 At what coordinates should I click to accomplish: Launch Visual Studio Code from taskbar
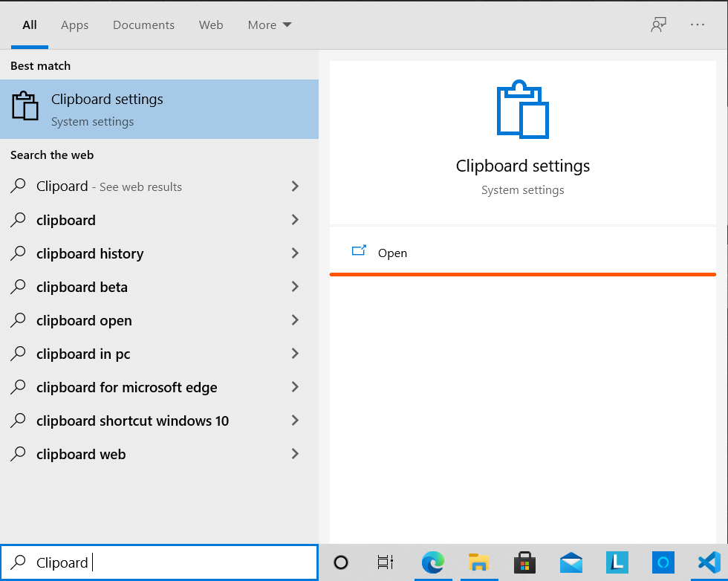709,562
